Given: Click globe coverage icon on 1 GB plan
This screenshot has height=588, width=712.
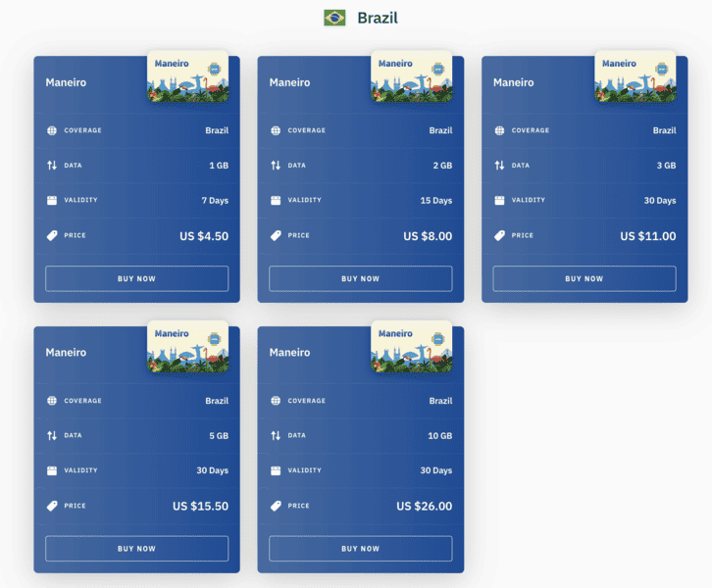Looking at the screenshot, I should click(52, 130).
